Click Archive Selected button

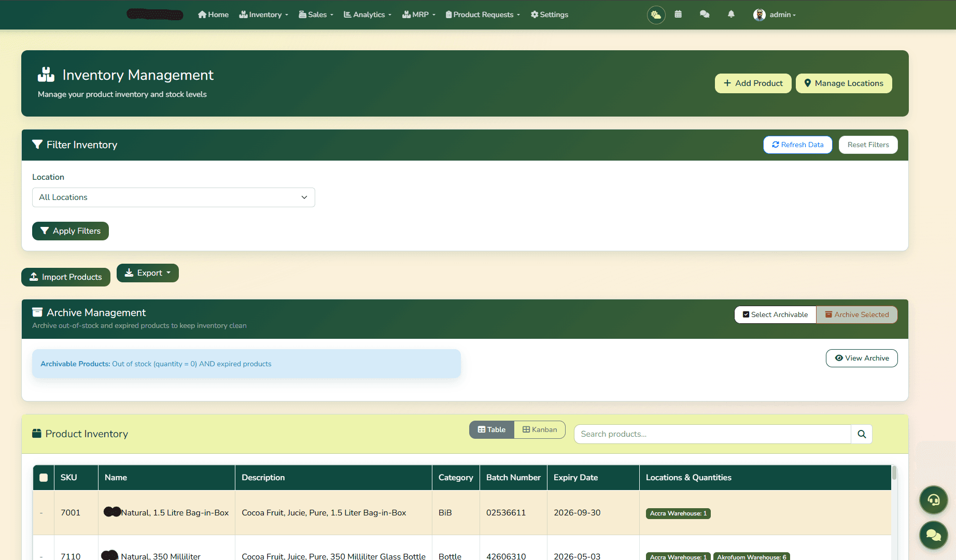[857, 314]
